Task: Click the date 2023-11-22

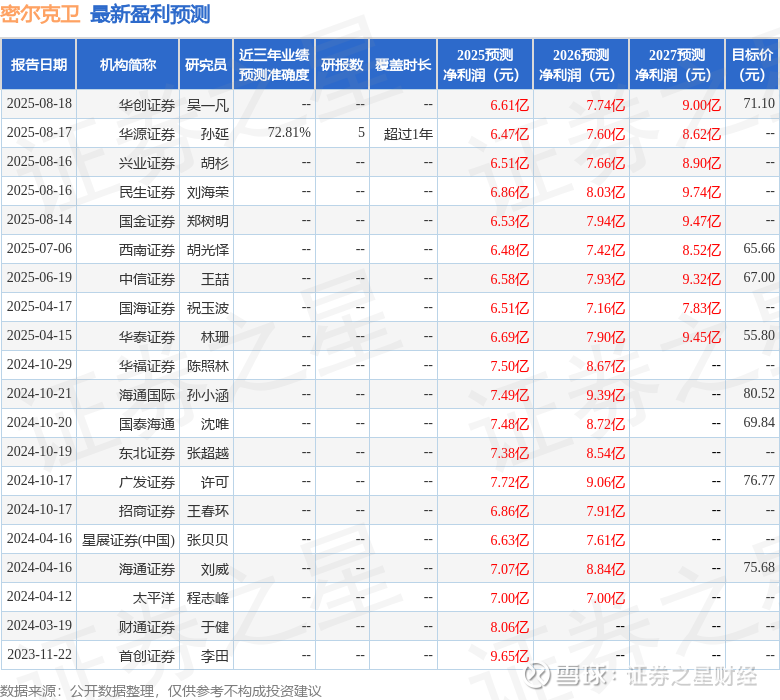Action: pyautogui.click(x=39, y=654)
